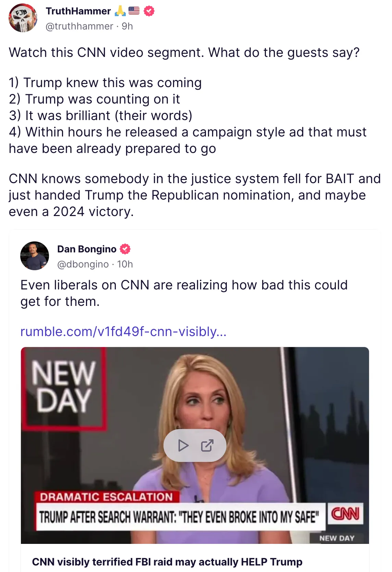This screenshot has width=392, height=572.
Task: Click the TruthHammer display name
Action: 78,11
